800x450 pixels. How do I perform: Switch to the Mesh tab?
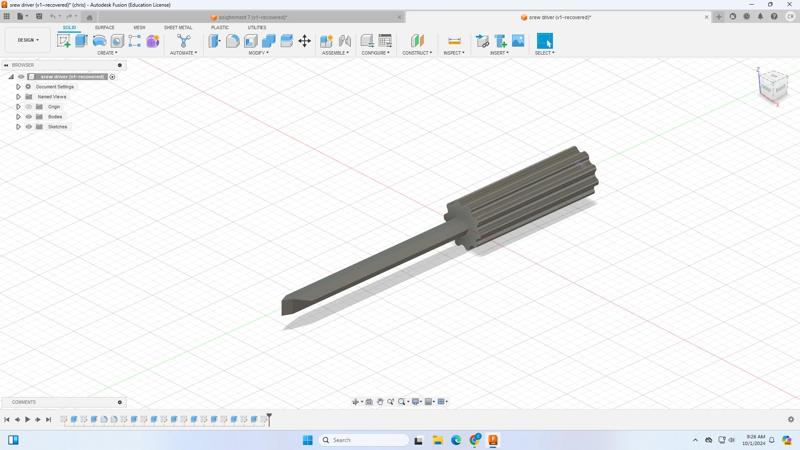(x=139, y=28)
